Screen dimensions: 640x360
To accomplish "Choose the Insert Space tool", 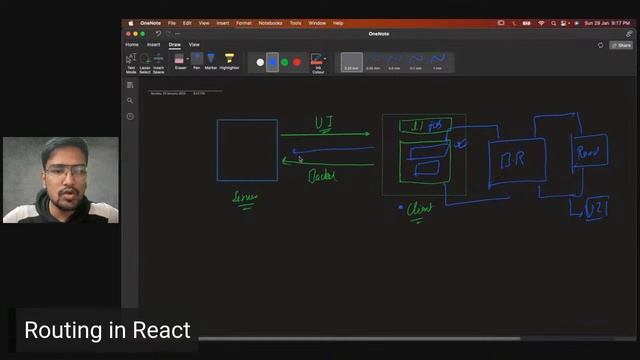I will click(x=159, y=63).
